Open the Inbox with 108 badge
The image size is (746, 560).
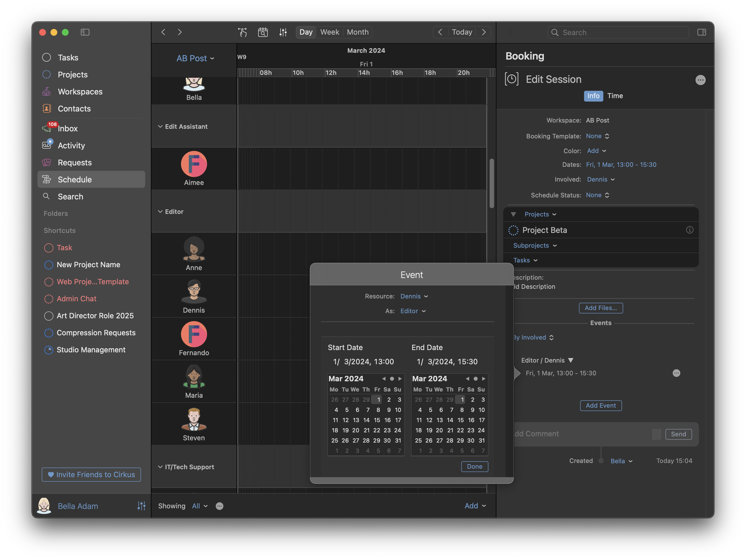(x=68, y=129)
